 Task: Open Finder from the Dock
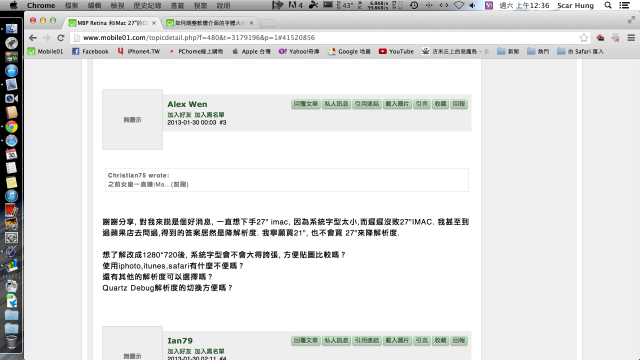pos(11,29)
